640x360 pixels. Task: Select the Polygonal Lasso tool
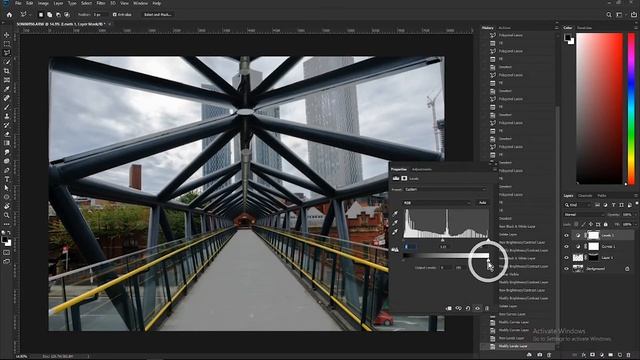[x=7, y=53]
